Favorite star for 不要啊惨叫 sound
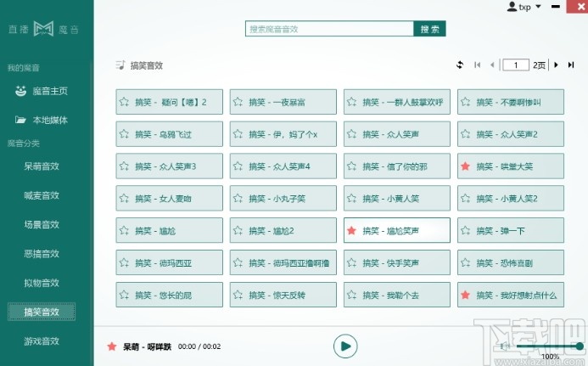 465,101
